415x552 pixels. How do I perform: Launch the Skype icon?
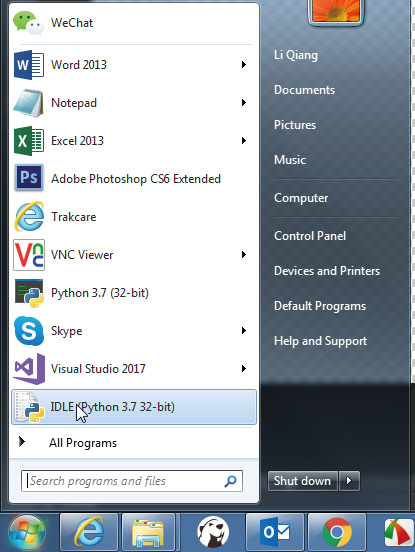(x=29, y=331)
